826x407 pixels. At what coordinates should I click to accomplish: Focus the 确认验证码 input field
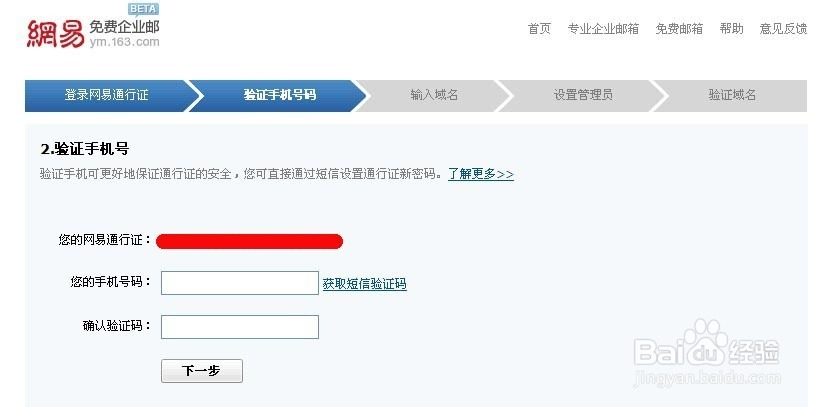coord(240,327)
